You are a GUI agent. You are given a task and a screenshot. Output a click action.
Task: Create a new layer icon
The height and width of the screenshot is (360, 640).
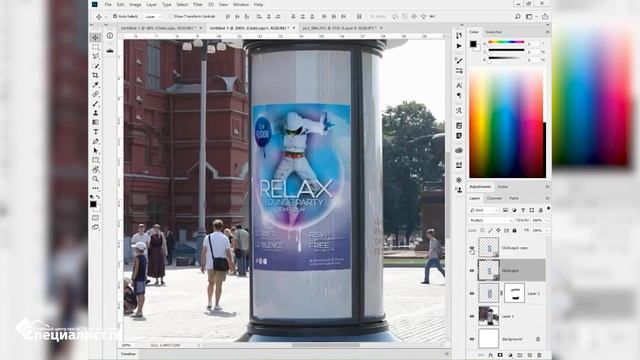530,356
